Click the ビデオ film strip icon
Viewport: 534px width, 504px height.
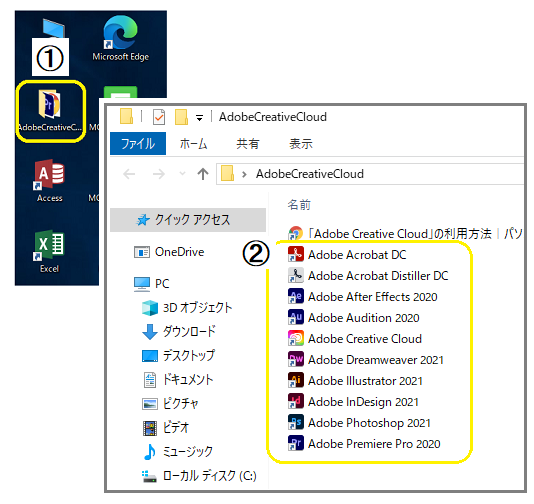pos(150,428)
